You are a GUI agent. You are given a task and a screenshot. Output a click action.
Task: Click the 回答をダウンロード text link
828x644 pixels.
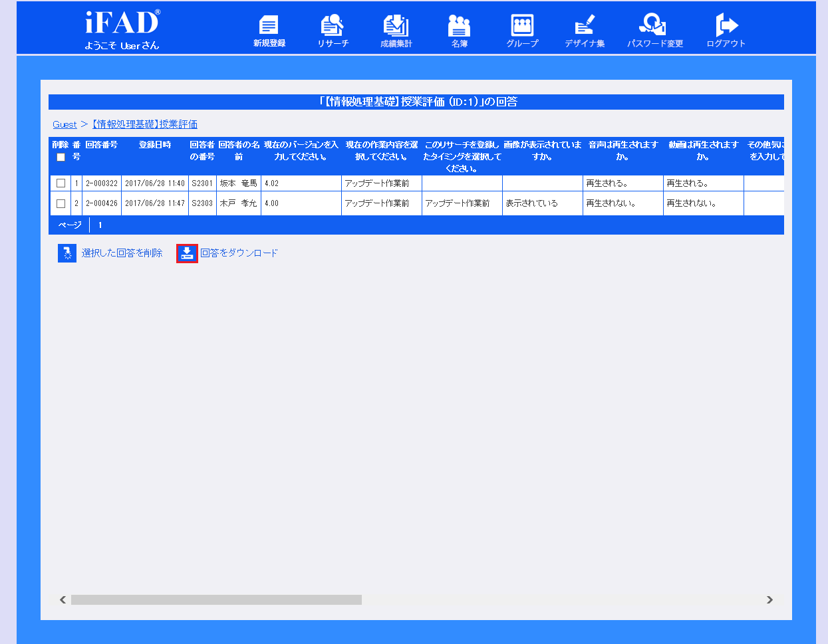pos(239,253)
